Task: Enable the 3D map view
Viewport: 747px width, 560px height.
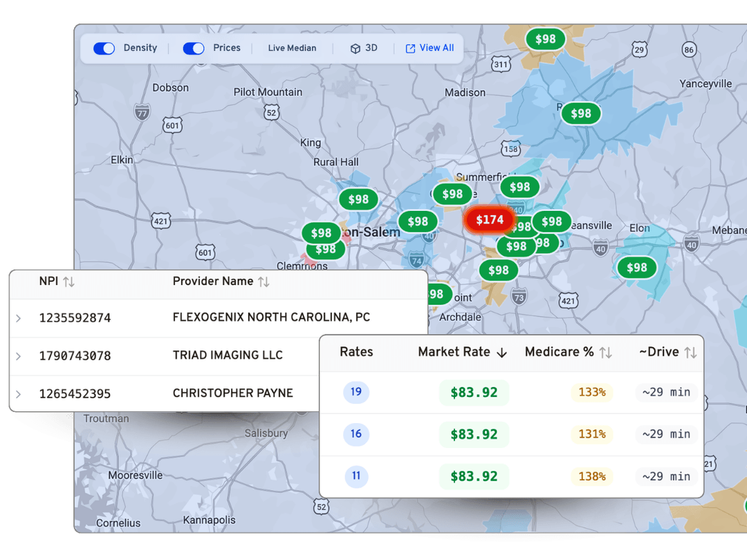Action: tap(364, 48)
